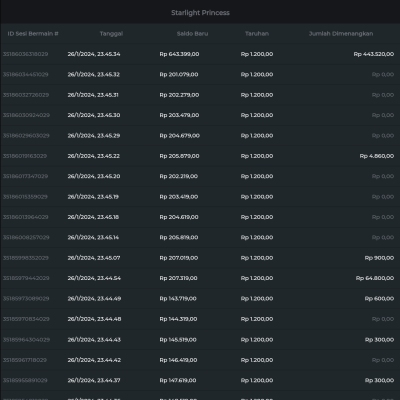Click the ID Sesi Bermain # column header

tap(33, 34)
